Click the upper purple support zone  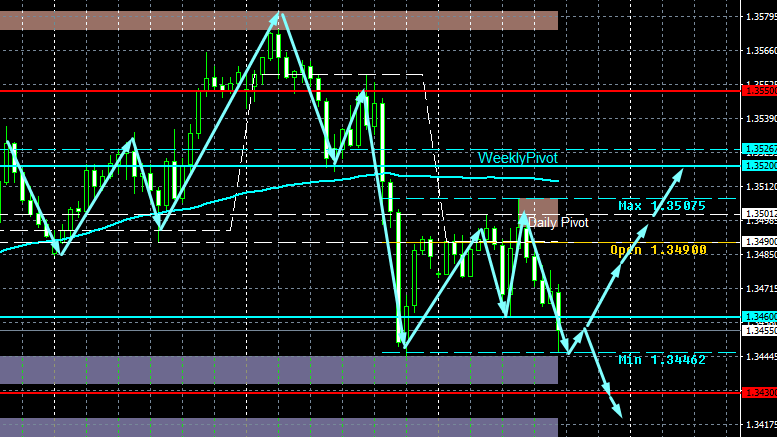279,370
